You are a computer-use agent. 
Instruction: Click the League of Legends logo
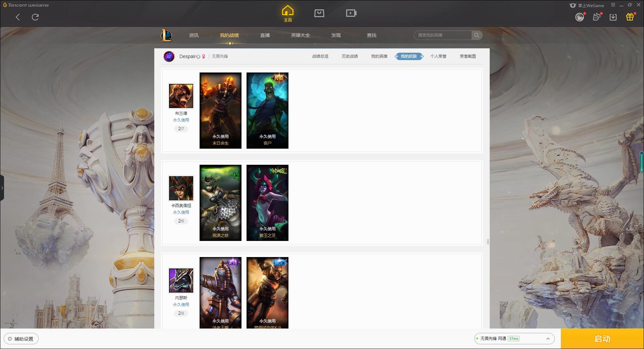coord(166,35)
